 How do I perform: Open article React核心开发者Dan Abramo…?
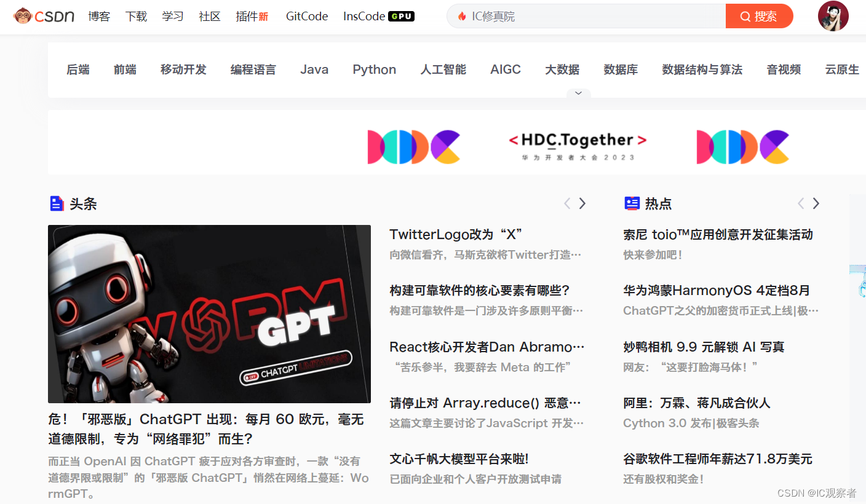pos(487,347)
